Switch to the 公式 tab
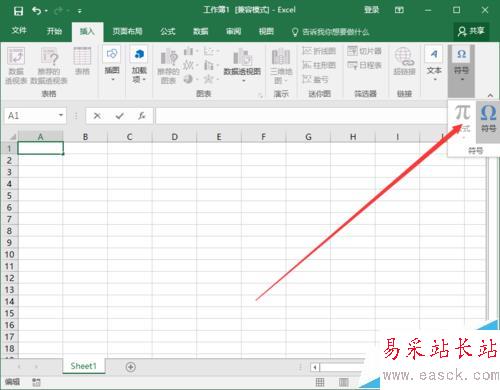This screenshot has height=390, width=500. (168, 31)
